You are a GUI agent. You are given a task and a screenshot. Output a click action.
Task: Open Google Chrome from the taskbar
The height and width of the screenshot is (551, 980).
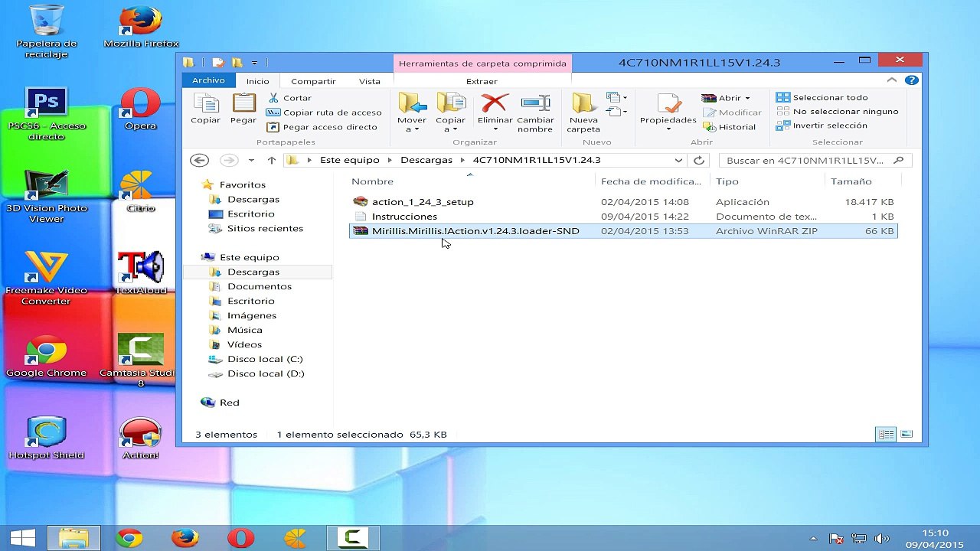coord(129,539)
